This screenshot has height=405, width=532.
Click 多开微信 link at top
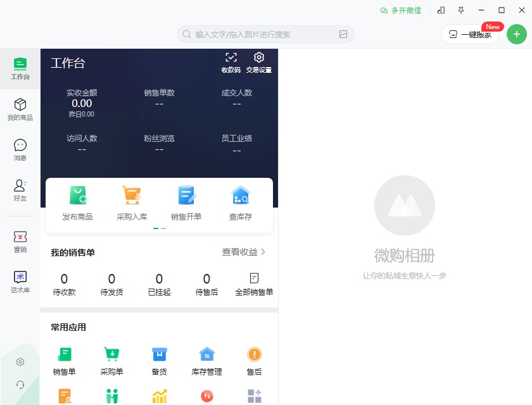point(400,11)
